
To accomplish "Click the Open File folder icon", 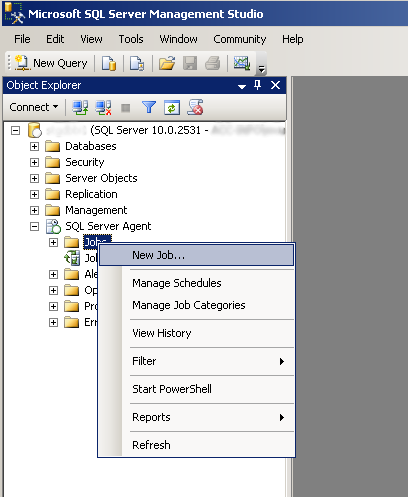I will (167, 63).
